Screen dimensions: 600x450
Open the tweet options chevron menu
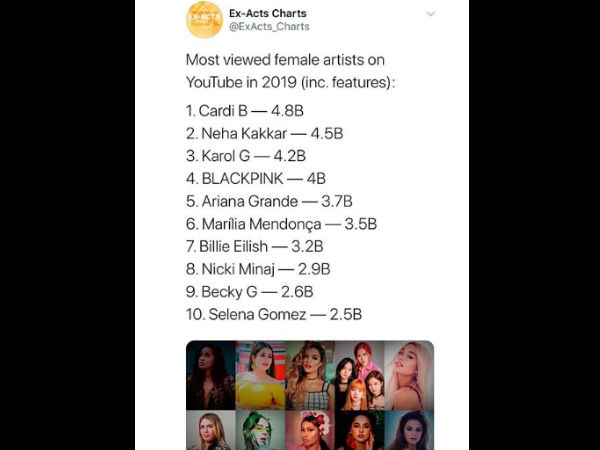tap(431, 14)
